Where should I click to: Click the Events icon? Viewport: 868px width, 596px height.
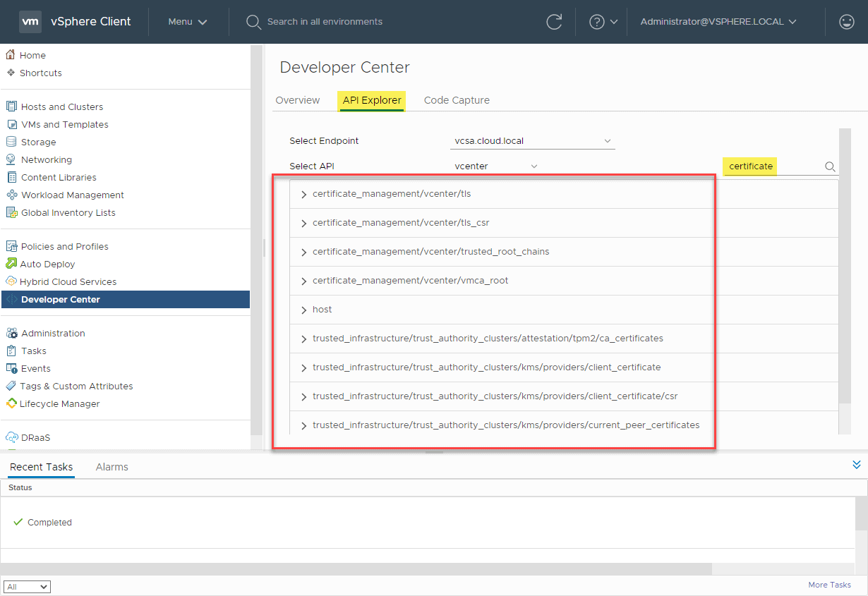click(11, 368)
